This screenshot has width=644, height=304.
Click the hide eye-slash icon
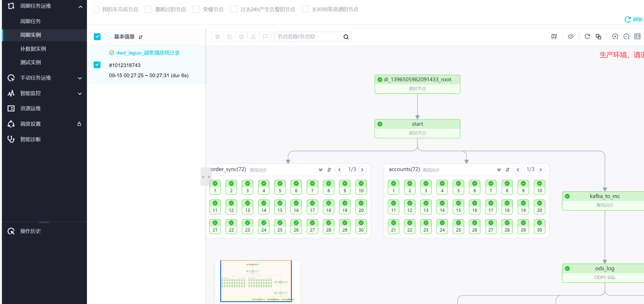click(571, 36)
